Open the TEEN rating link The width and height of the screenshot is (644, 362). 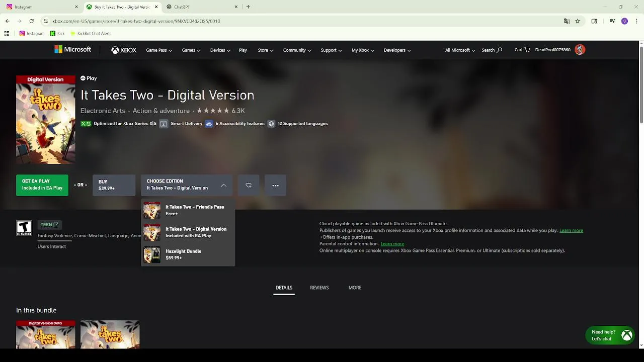coord(50,225)
